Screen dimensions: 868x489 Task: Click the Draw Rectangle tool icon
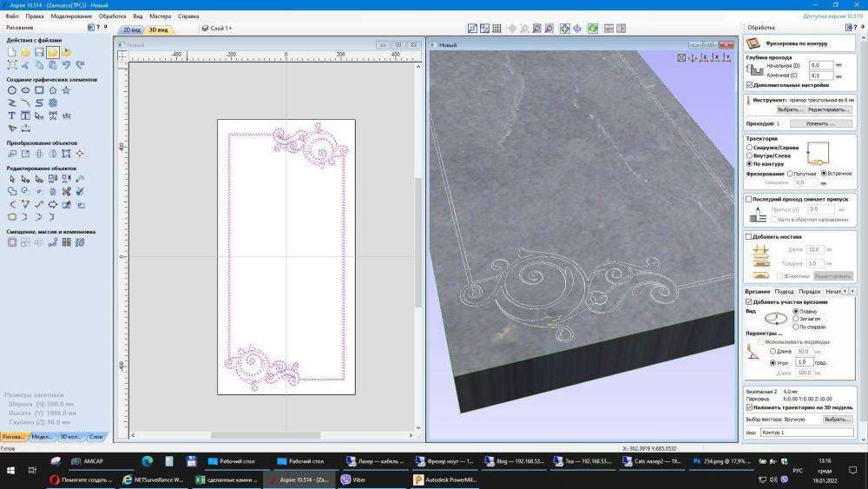coord(39,90)
